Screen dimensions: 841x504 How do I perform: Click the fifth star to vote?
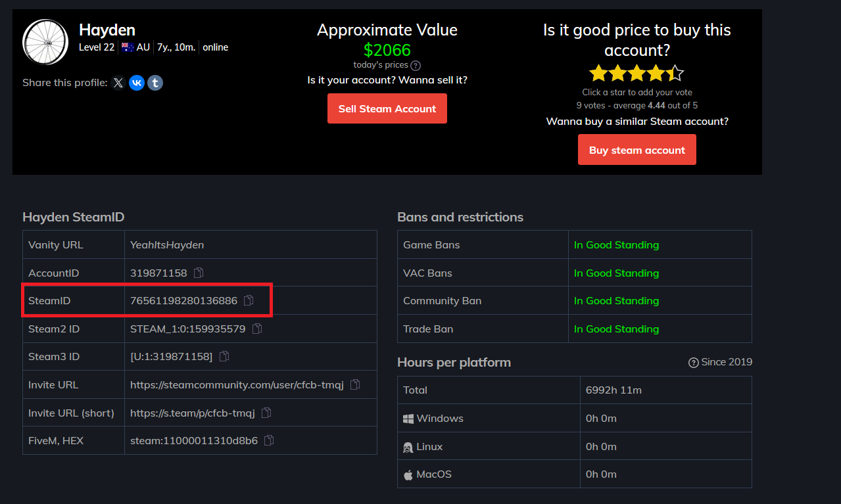pyautogui.click(x=675, y=73)
